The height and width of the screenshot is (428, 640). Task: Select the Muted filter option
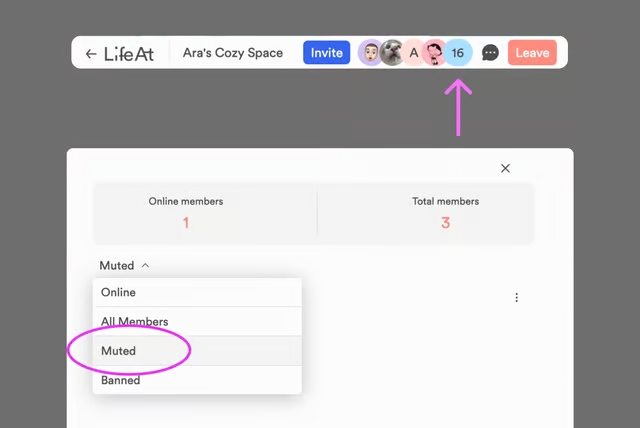coord(118,351)
